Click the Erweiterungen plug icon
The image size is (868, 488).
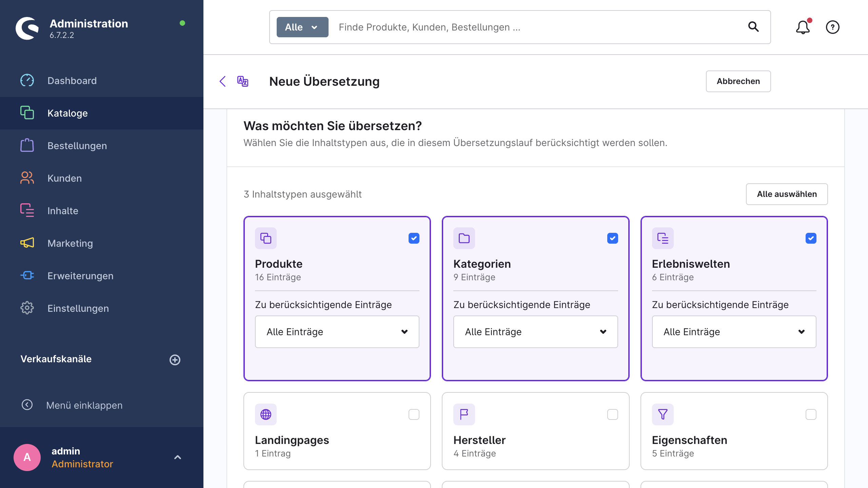click(27, 276)
